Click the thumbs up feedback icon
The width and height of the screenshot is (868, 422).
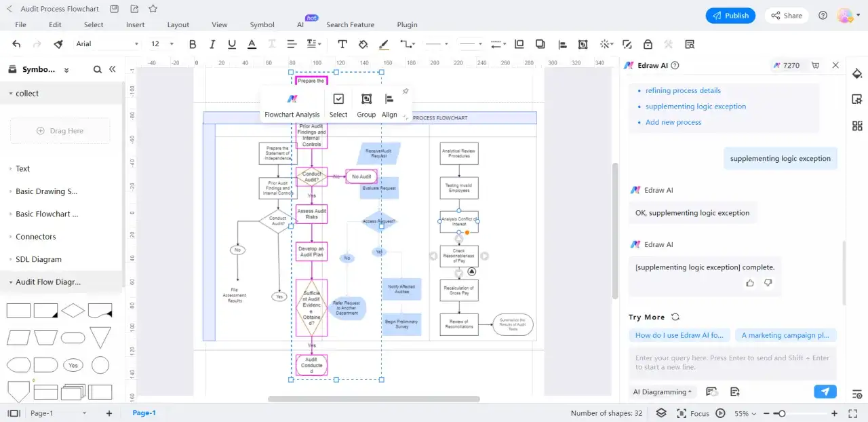pos(749,283)
